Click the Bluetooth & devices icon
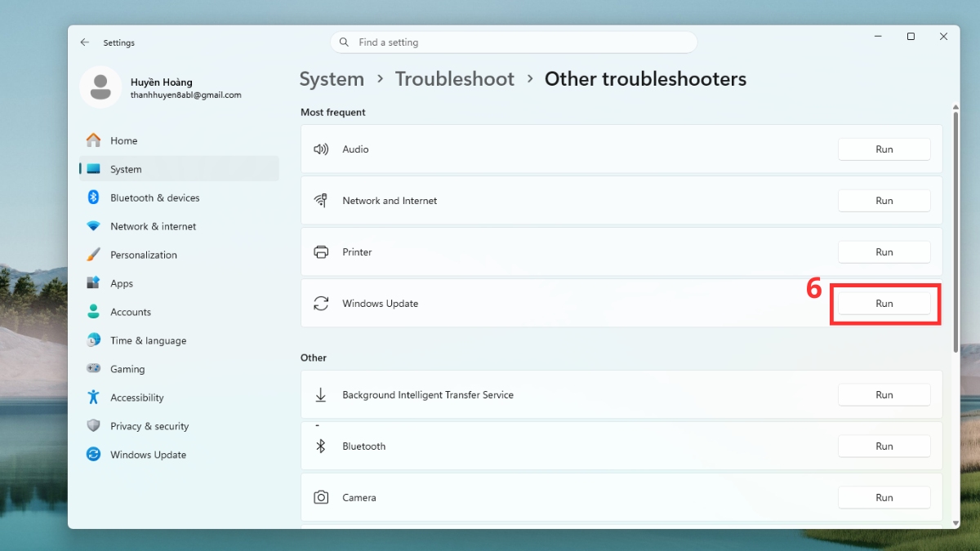The width and height of the screenshot is (980, 551). click(94, 198)
